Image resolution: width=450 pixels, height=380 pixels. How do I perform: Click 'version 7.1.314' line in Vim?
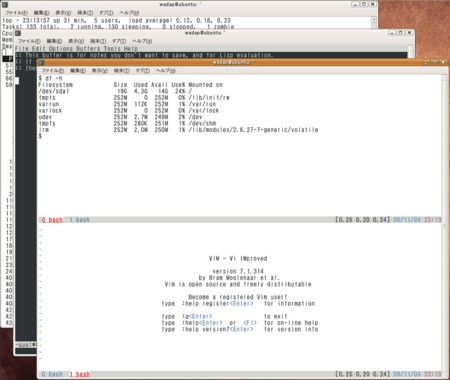pos(238,271)
